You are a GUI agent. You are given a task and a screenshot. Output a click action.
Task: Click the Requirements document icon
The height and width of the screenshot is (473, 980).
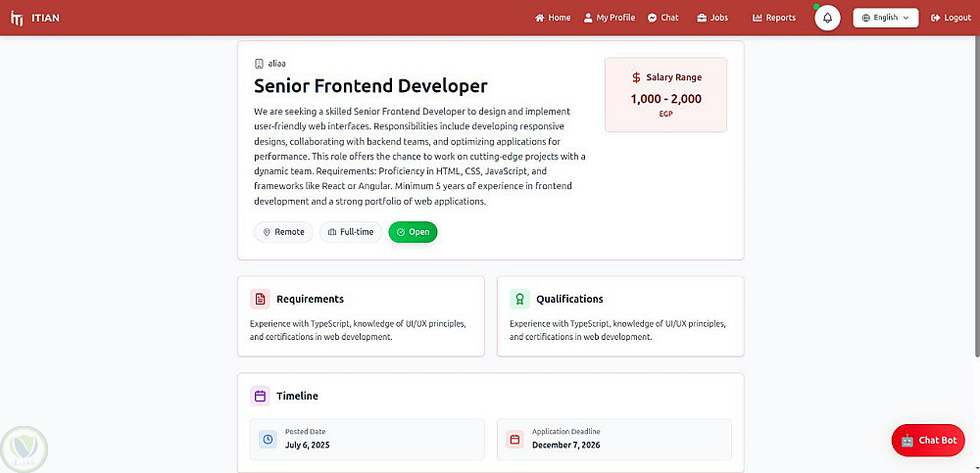click(x=260, y=299)
